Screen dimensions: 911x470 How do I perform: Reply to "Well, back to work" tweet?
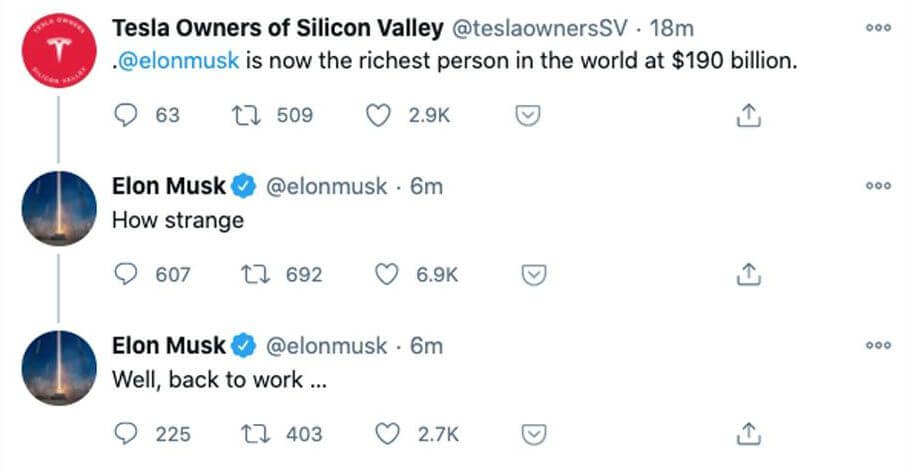(126, 433)
